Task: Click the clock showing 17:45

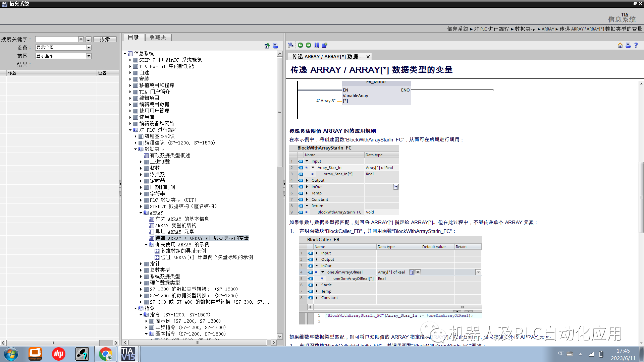Action: tap(623, 351)
